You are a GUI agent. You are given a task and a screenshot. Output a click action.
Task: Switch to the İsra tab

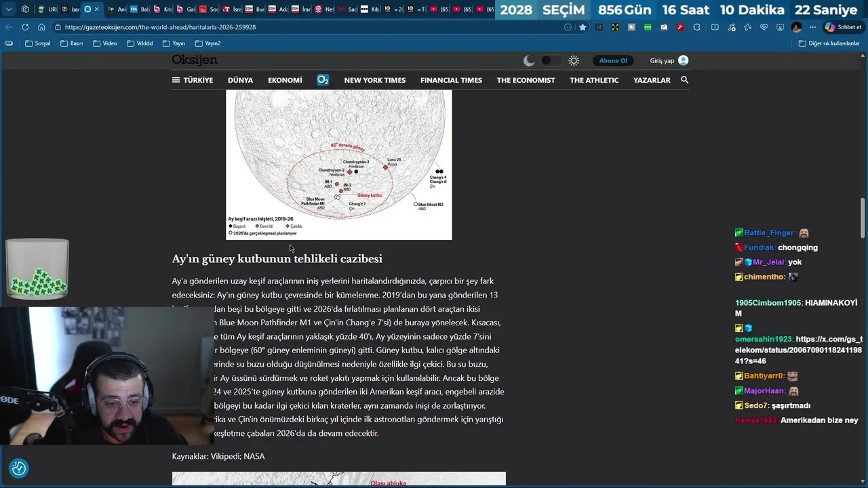(231, 9)
